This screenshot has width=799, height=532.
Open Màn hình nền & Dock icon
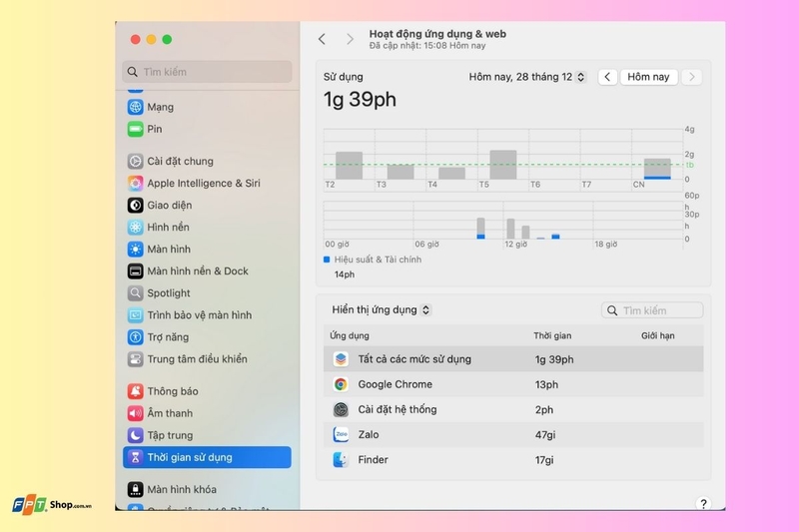pos(135,270)
